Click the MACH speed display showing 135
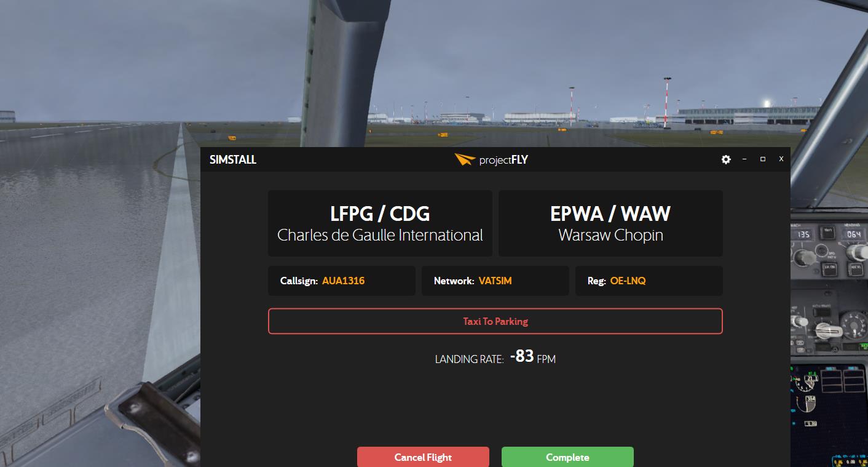Image resolution: width=868 pixels, height=467 pixels. click(803, 234)
